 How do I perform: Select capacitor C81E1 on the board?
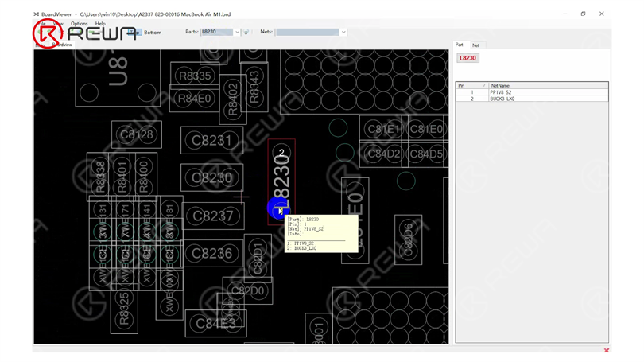(383, 130)
